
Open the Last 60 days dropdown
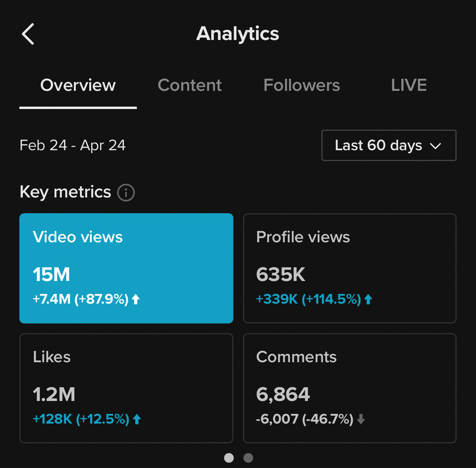(x=388, y=145)
